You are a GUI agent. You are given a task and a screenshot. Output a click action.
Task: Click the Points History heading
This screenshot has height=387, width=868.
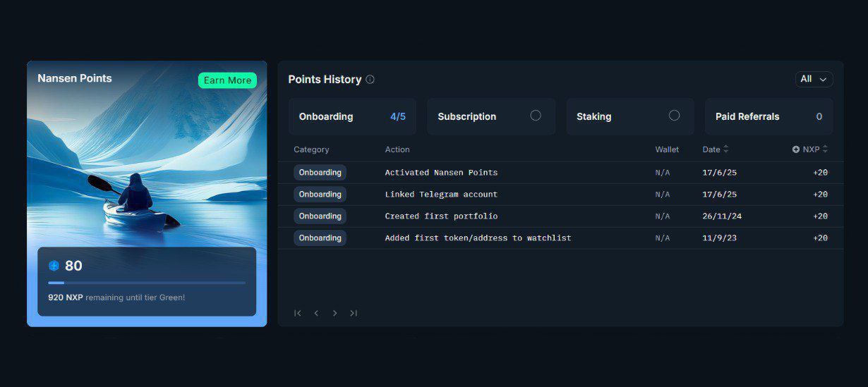pos(325,80)
